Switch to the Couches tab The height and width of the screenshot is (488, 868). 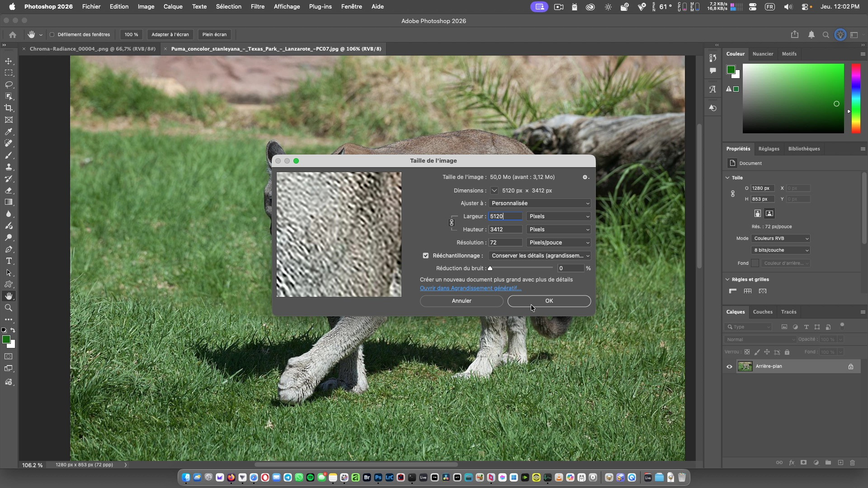[762, 312]
